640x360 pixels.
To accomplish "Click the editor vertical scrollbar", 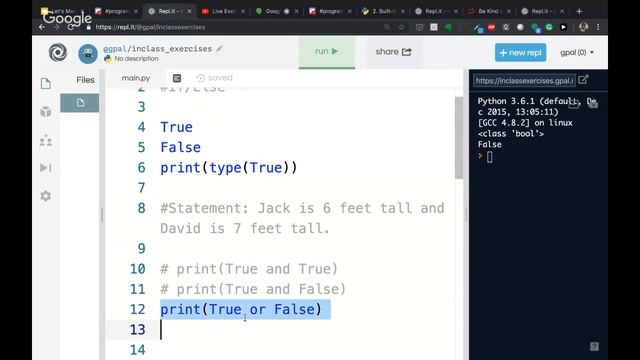I will tap(459, 138).
